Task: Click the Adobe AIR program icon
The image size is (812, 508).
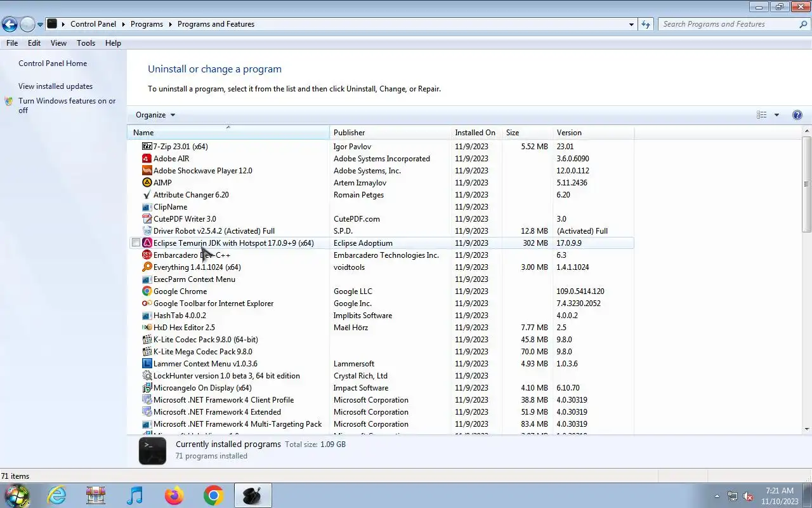Action: tap(147, 159)
